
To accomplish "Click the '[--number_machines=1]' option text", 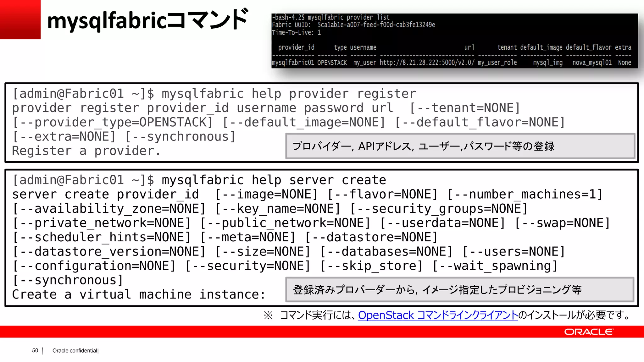I will (525, 194).
